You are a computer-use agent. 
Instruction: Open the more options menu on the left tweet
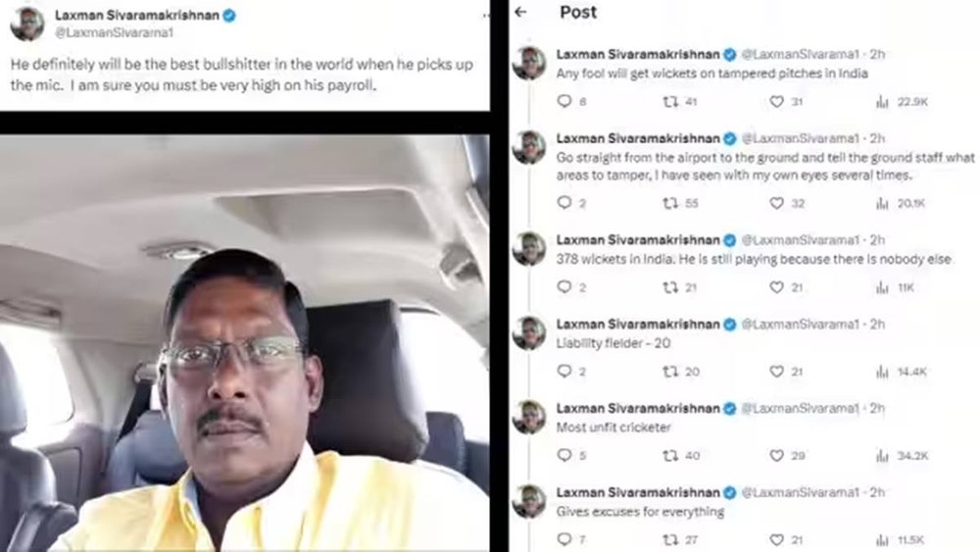pyautogui.click(x=486, y=16)
